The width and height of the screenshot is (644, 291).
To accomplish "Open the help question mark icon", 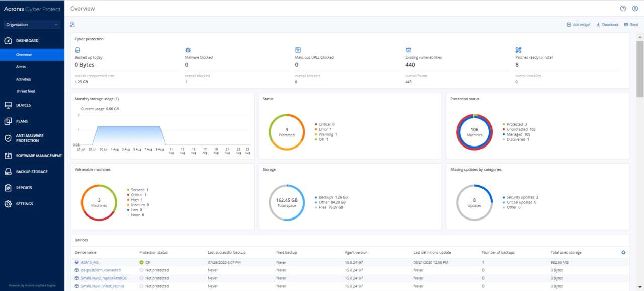I will (x=623, y=8).
